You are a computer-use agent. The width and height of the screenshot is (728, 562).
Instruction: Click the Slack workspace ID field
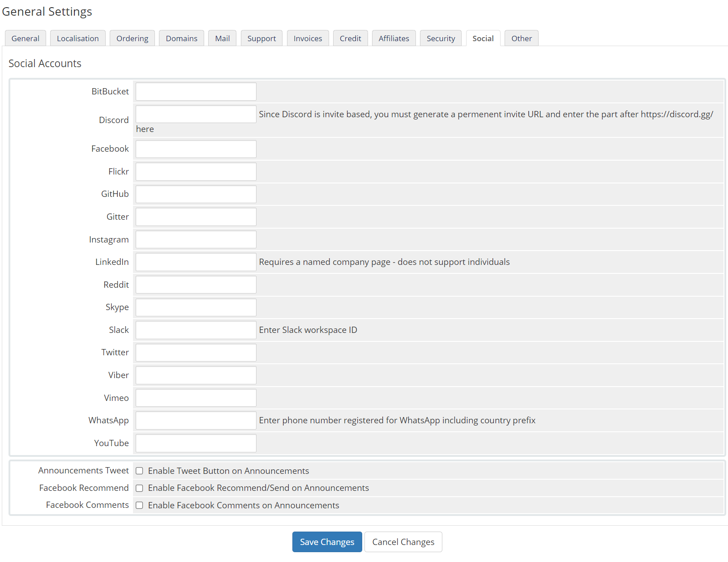click(196, 330)
